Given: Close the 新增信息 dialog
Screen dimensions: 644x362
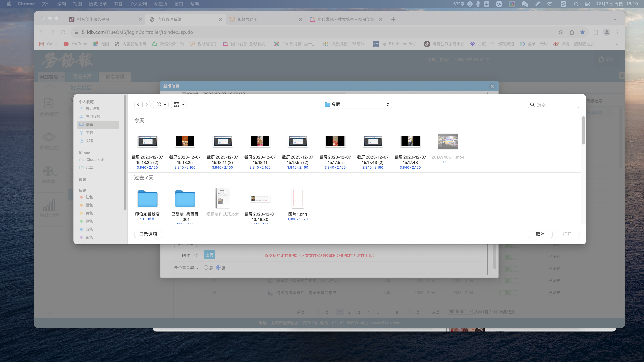Looking at the screenshot, I should click(492, 86).
